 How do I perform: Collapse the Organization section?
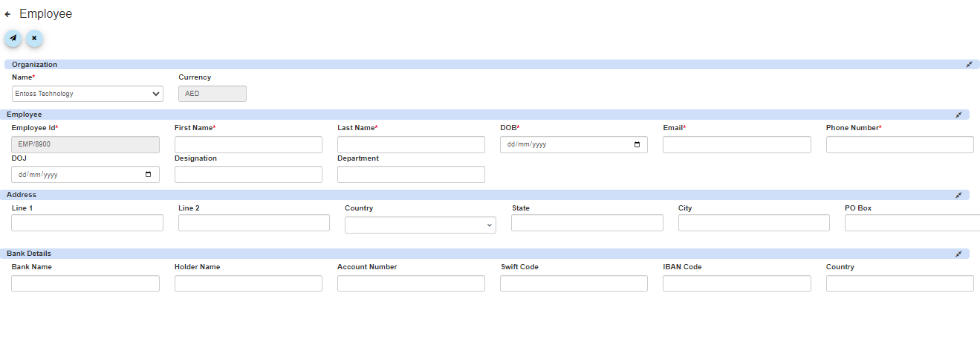pos(969,65)
